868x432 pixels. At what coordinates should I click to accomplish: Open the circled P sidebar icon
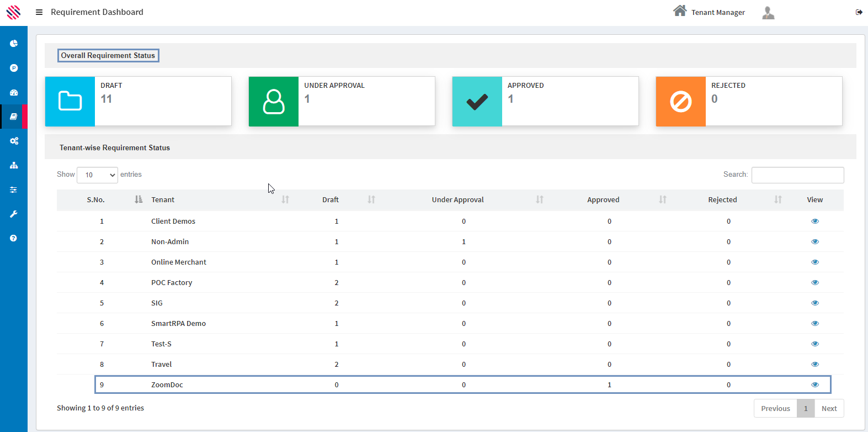(14, 68)
